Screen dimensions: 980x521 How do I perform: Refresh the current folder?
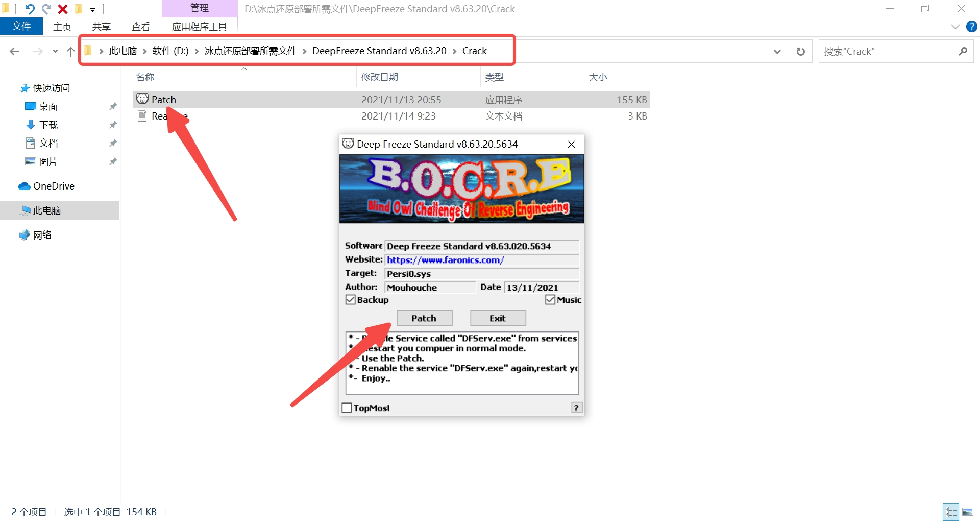tap(801, 51)
